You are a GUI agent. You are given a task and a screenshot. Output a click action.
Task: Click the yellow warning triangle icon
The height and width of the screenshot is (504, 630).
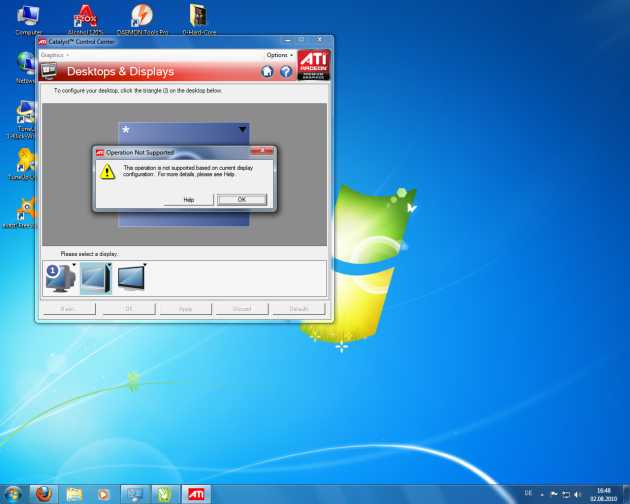click(107, 171)
